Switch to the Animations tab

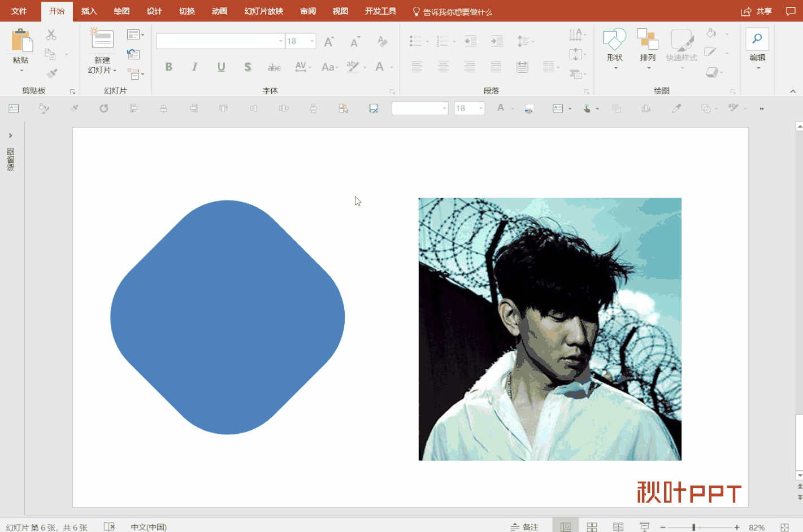219,11
